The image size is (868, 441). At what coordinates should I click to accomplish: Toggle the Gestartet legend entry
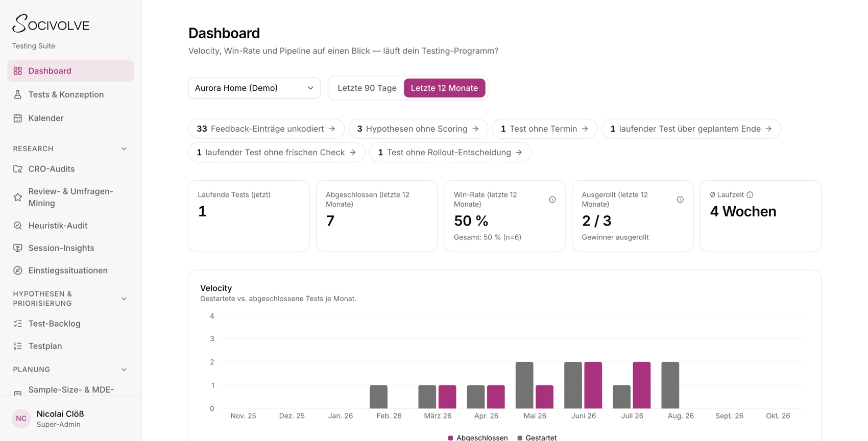tap(537, 437)
